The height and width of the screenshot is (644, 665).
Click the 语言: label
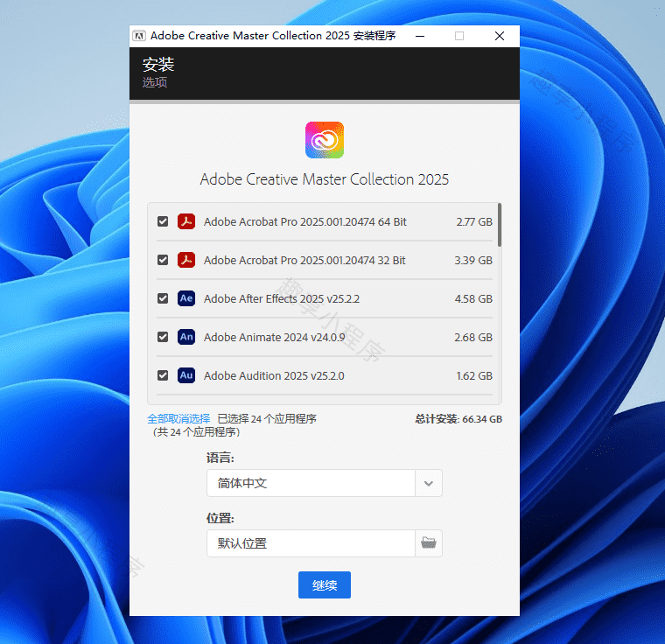220,458
